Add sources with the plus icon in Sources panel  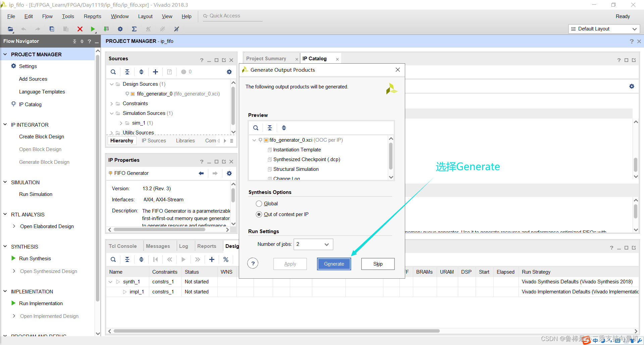(155, 72)
